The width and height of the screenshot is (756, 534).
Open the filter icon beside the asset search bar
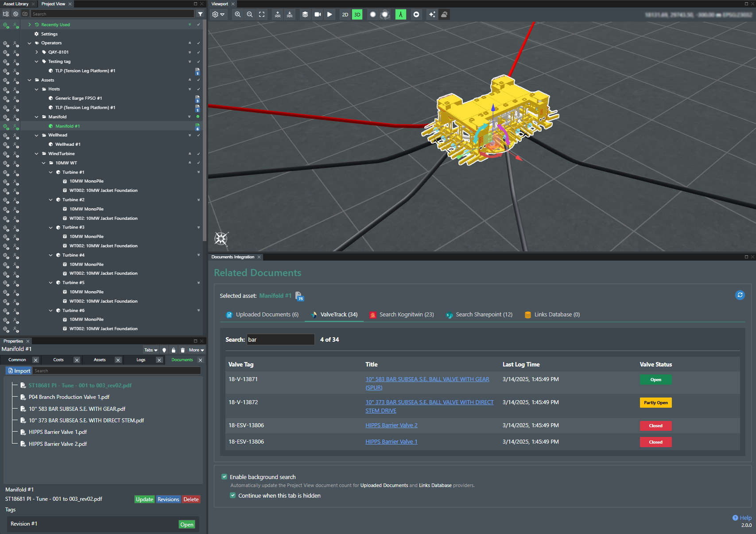(x=200, y=14)
